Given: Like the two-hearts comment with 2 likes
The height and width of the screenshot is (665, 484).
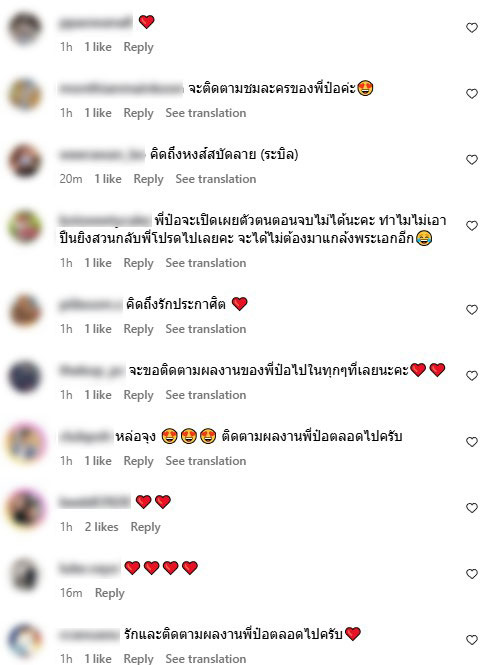Looking at the screenshot, I should click(472, 508).
